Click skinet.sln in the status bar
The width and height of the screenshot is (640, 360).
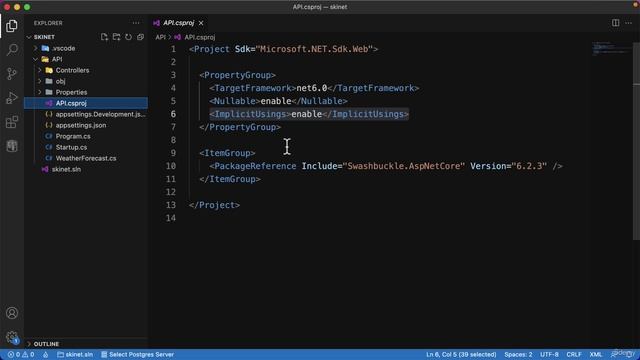pos(75,355)
